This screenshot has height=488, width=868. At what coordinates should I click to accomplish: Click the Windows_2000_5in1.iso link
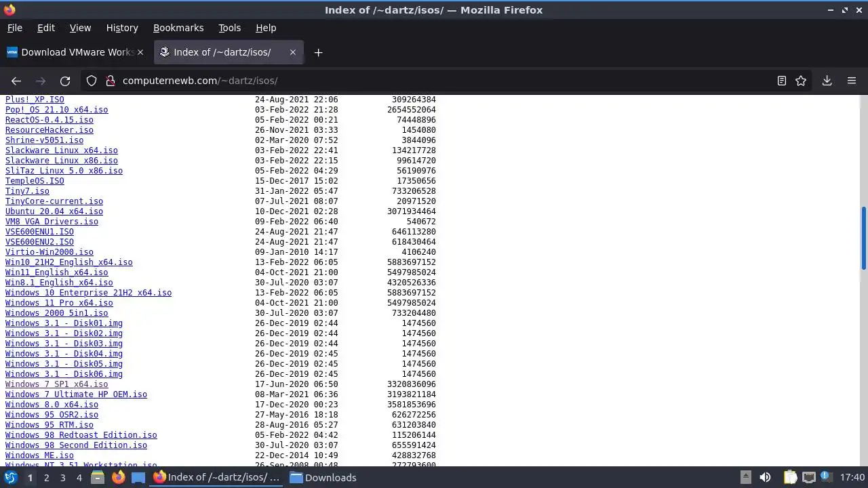[56, 313]
